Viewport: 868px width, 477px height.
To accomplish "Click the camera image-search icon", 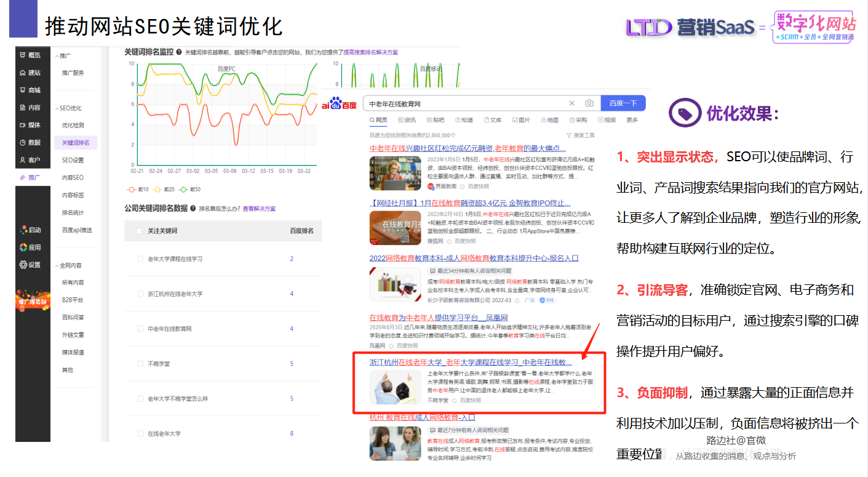I will click(589, 103).
